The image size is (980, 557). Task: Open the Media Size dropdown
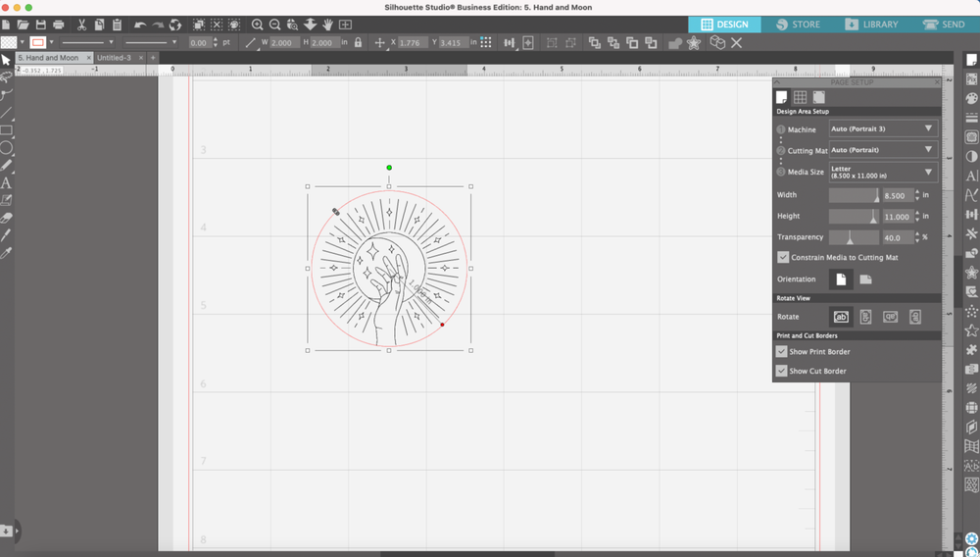pyautogui.click(x=883, y=172)
